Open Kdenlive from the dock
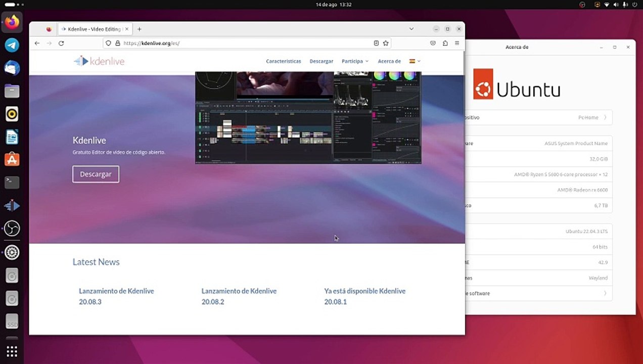The width and height of the screenshot is (643, 364). pyautogui.click(x=12, y=206)
